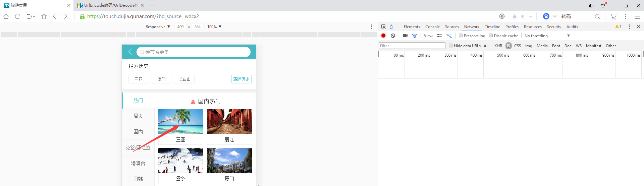Screen dimensions: 644x186
Task: Click the green lock security icon
Action: point(82,16)
